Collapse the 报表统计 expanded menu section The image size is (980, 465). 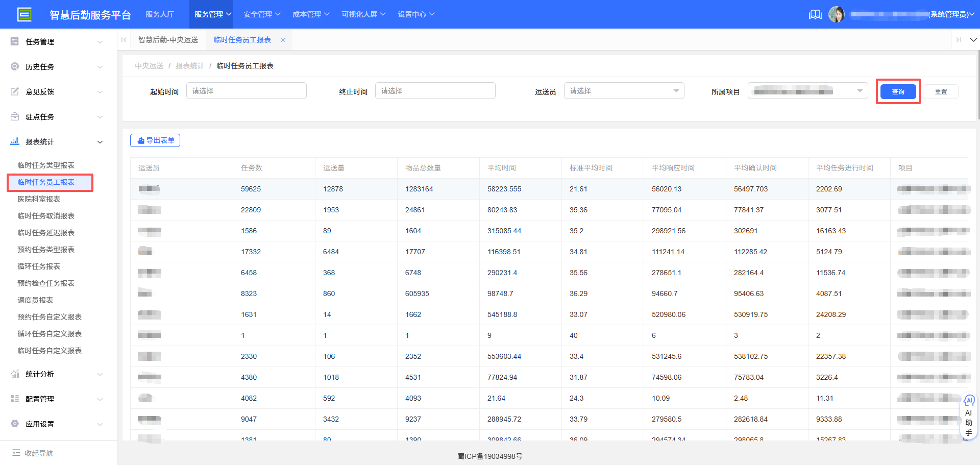[100, 141]
